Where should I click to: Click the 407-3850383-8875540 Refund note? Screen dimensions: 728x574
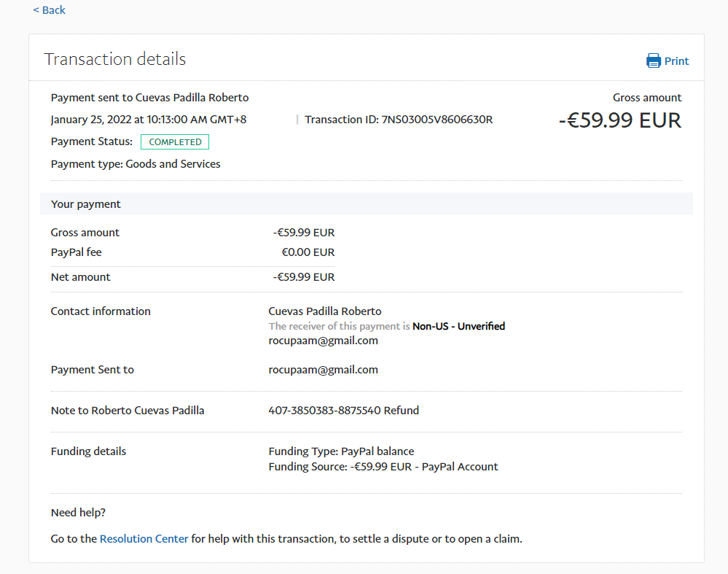(x=343, y=411)
